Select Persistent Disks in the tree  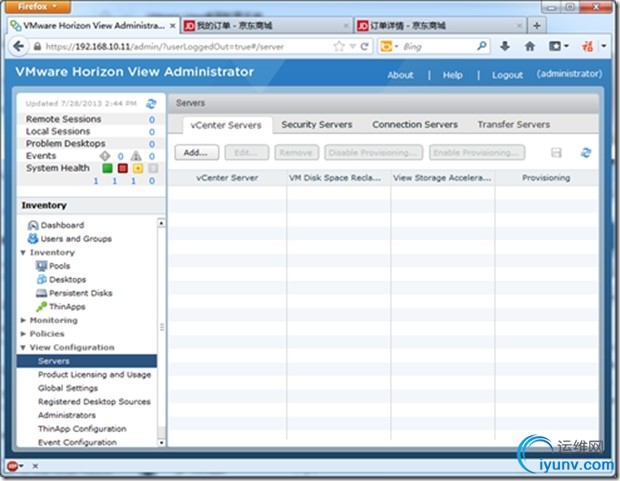pos(74,293)
